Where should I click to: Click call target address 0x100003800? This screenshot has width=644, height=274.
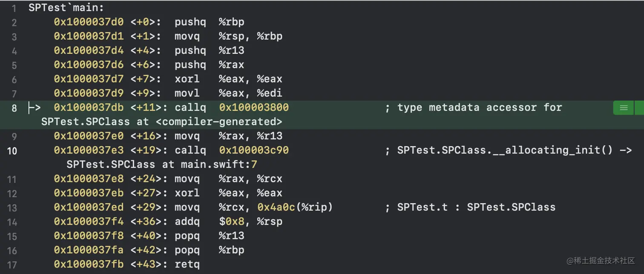click(254, 107)
